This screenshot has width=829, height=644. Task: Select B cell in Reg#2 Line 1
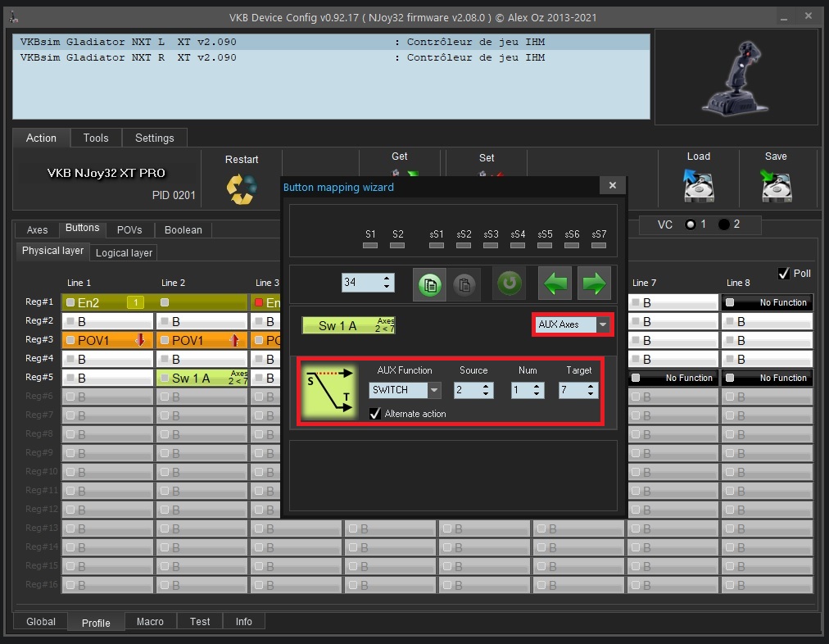point(108,321)
